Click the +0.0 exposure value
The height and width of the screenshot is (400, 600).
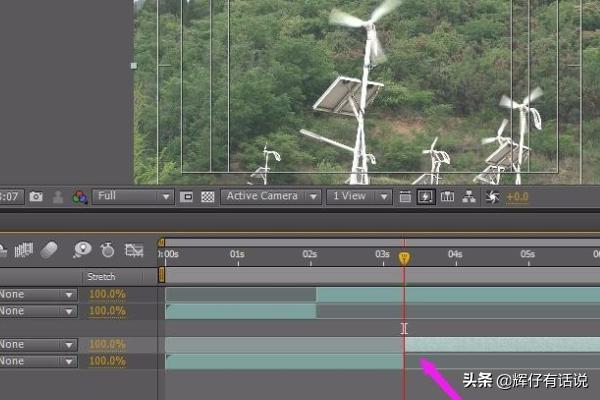click(x=517, y=197)
